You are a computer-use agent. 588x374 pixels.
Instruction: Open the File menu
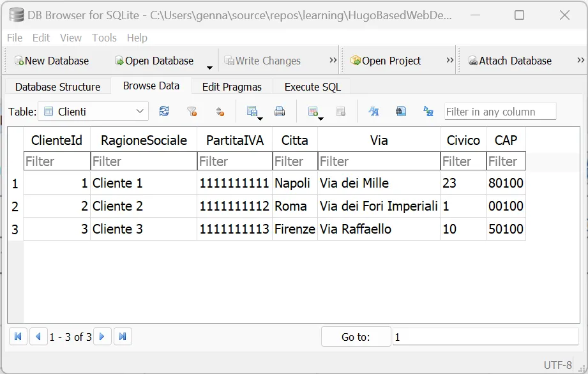point(15,38)
